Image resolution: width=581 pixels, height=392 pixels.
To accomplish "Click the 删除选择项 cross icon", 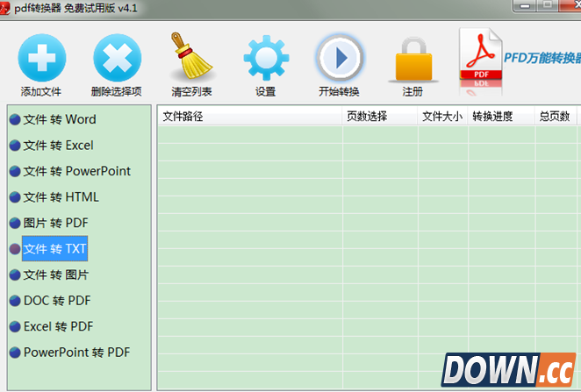I will coord(117,57).
